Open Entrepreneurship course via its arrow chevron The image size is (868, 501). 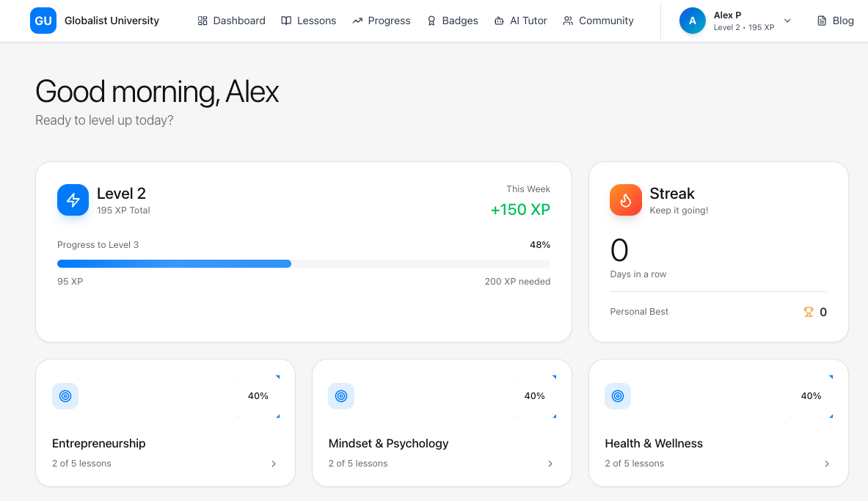(274, 464)
